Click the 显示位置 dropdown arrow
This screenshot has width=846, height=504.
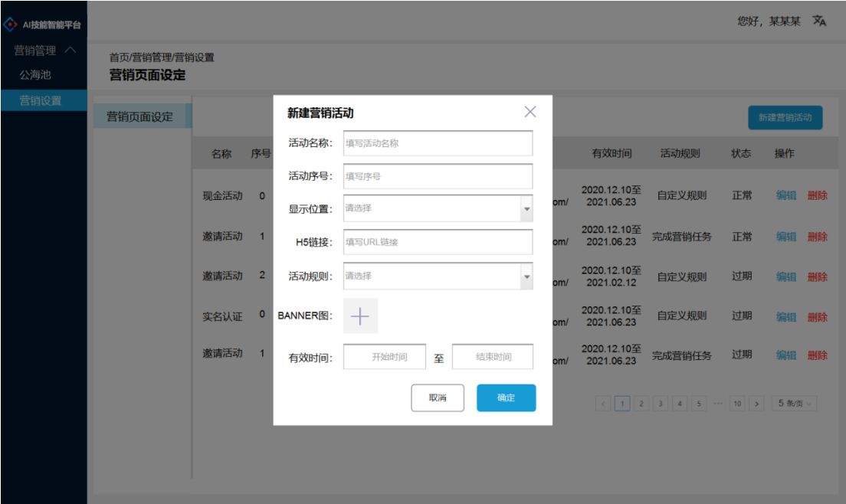point(526,208)
